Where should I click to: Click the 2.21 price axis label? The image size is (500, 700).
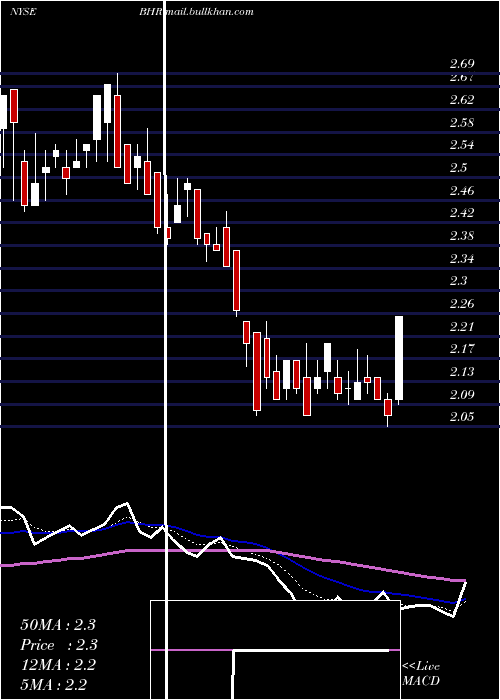point(462,326)
